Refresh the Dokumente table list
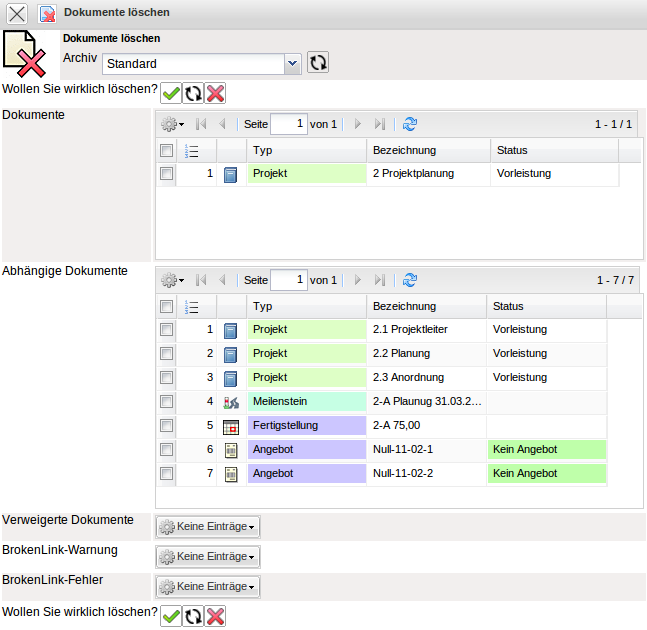The width and height of the screenshot is (647, 630). [x=409, y=124]
